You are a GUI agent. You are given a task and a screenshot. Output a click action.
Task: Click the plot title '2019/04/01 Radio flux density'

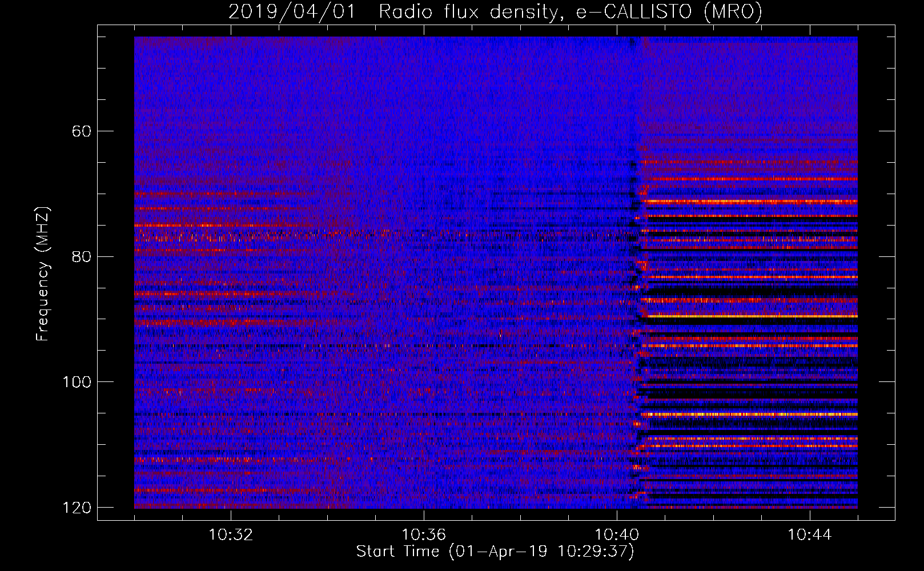click(x=495, y=12)
